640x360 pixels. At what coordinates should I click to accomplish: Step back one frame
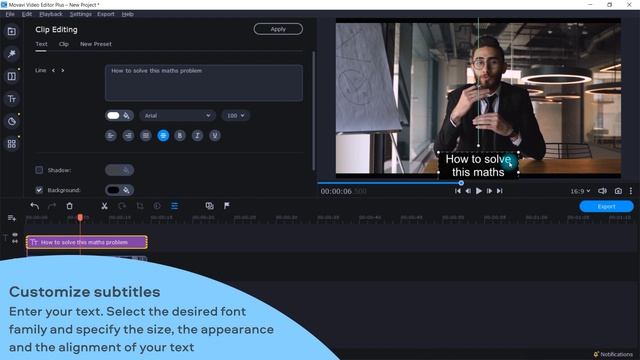tap(468, 191)
